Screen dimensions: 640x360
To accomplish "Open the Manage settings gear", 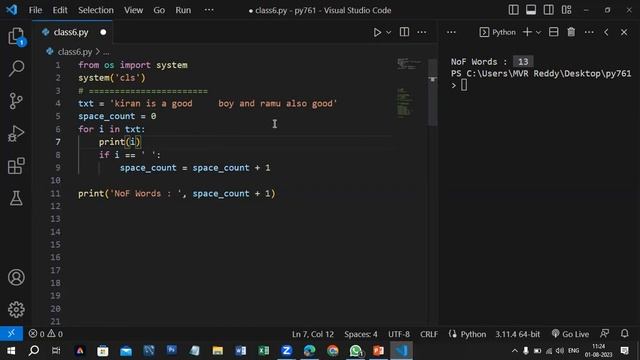I will [x=16, y=309].
